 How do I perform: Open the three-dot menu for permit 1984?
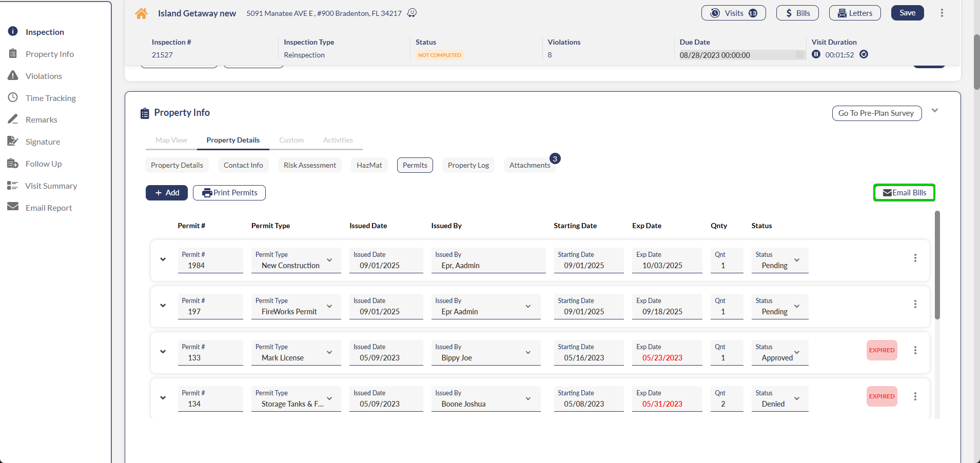915,258
